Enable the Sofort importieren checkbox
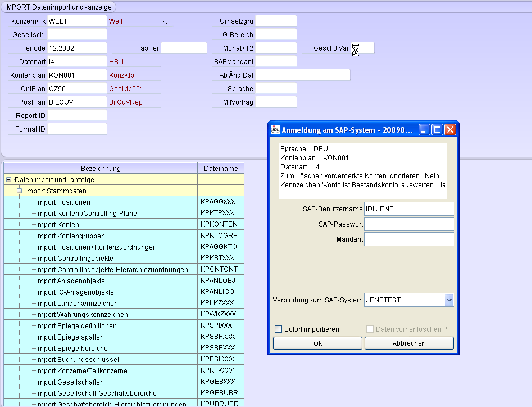 (x=279, y=329)
